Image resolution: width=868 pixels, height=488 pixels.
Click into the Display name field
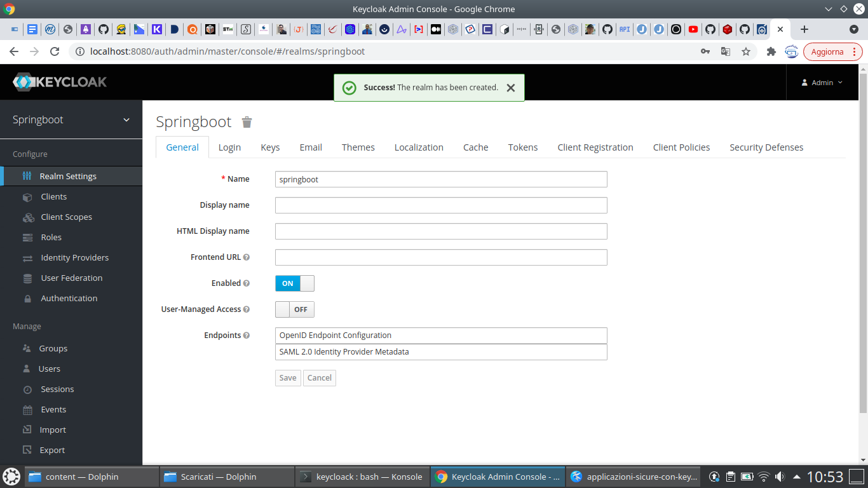[x=441, y=205]
